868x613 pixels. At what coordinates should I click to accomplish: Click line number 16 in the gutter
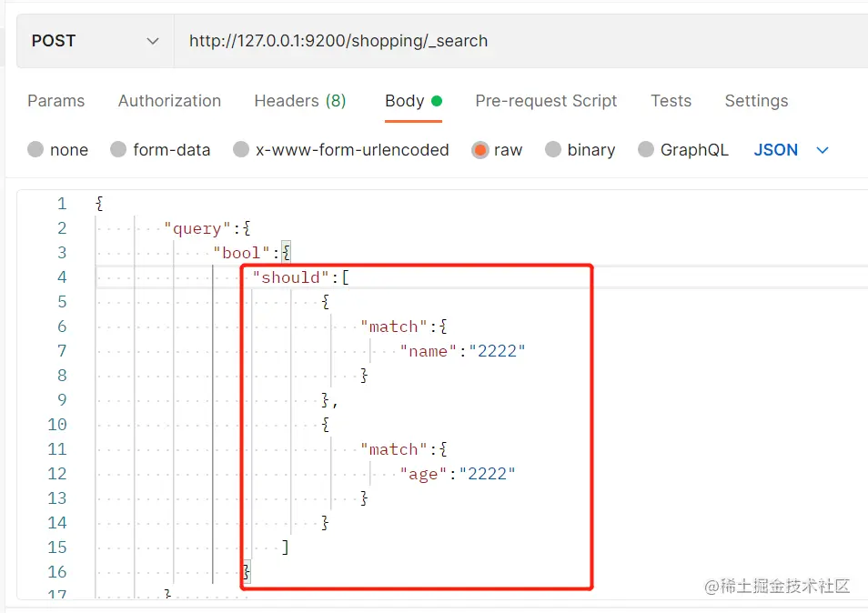(57, 571)
